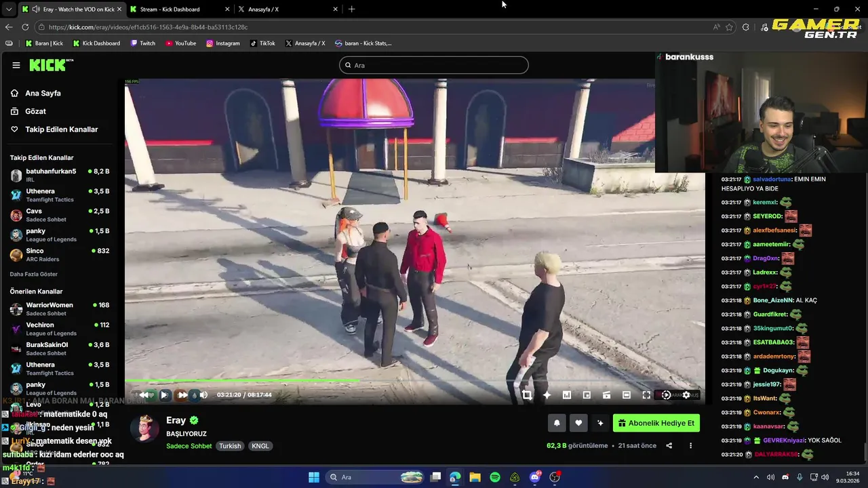Click the KNGL tag
Screen dimensions: 868x488
(x=260, y=446)
